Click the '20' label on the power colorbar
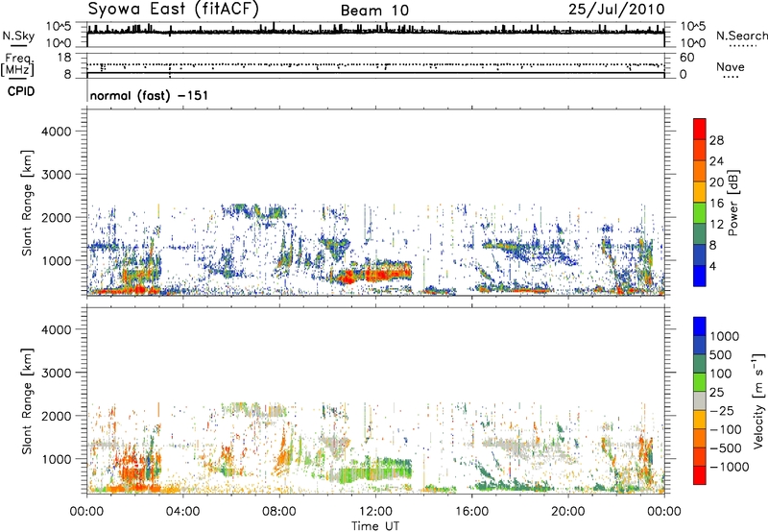The width and height of the screenshot is (768, 532). click(x=715, y=182)
